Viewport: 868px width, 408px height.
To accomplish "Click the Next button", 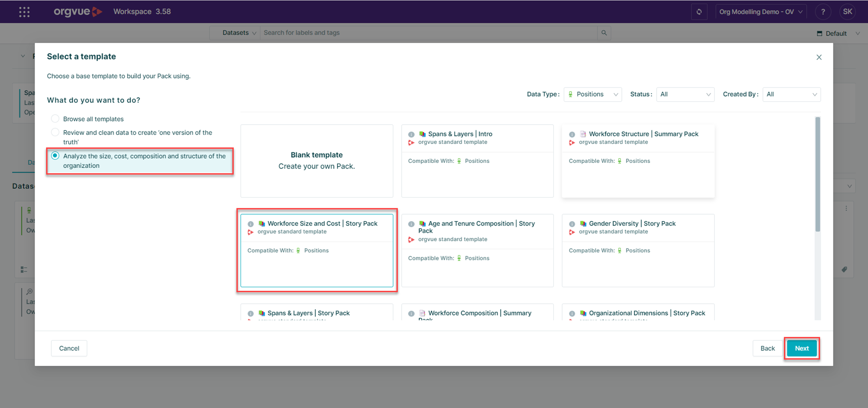I will [x=802, y=348].
